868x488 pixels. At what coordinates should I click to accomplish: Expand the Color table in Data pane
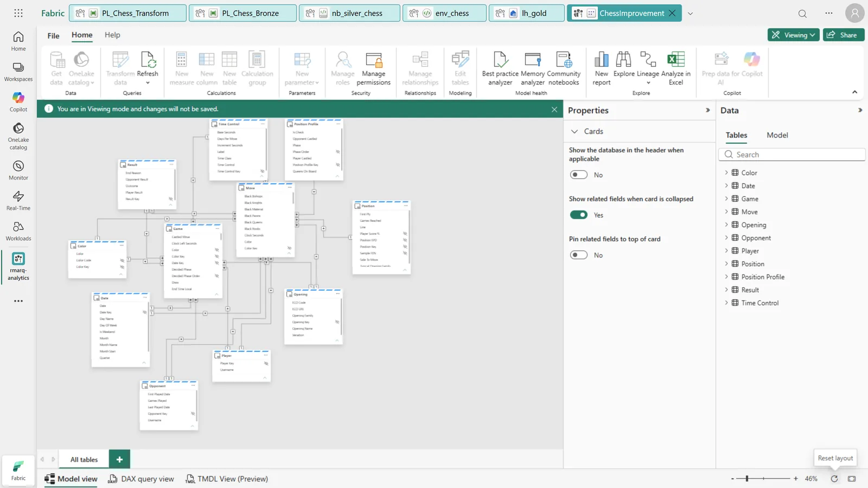(x=726, y=172)
